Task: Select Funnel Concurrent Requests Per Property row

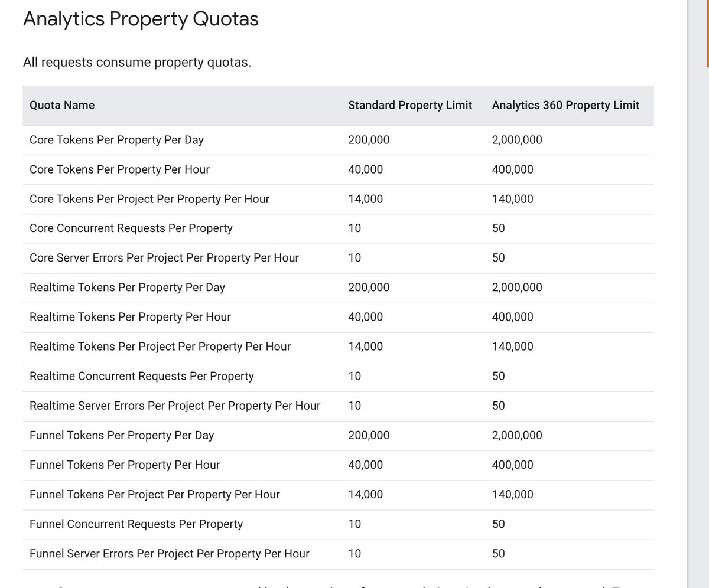Action: tap(135, 524)
